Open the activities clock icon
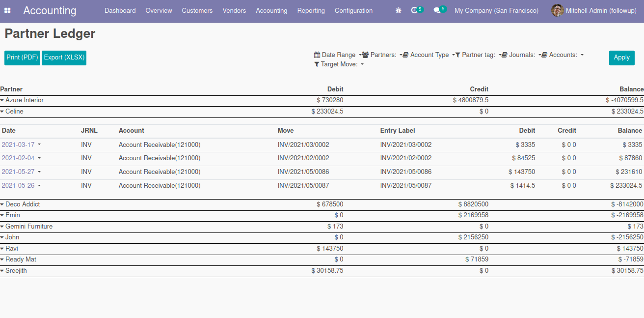 [x=415, y=10]
